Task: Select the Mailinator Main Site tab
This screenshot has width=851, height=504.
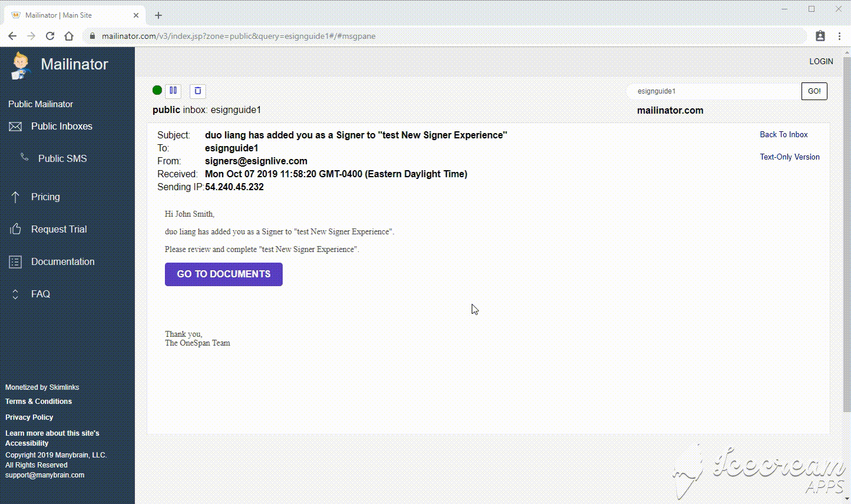Action: [x=75, y=15]
